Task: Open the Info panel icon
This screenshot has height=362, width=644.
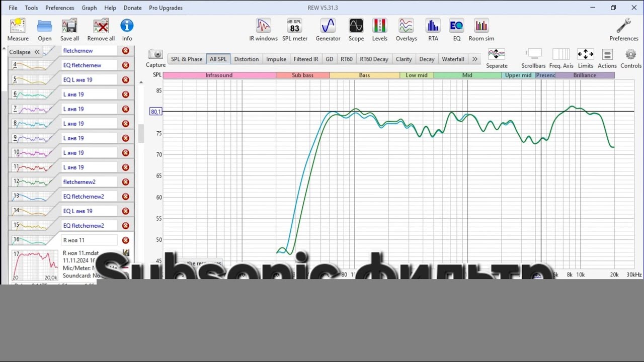Action: [x=127, y=30]
